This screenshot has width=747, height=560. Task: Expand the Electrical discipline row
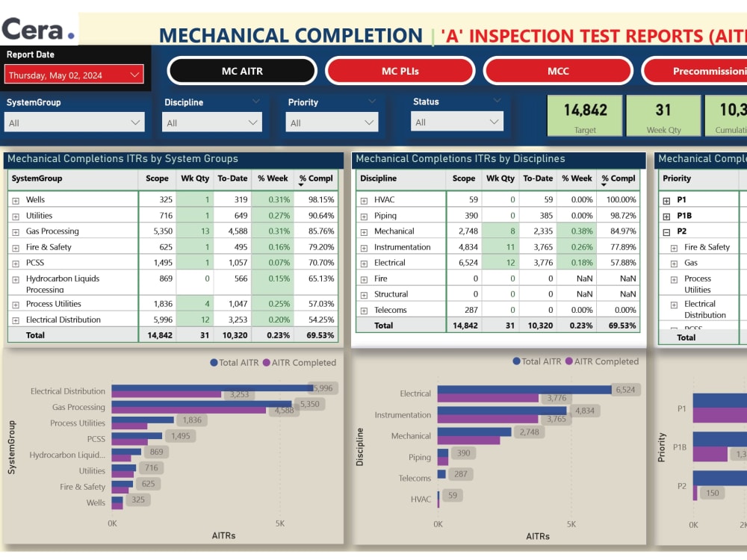point(364,264)
